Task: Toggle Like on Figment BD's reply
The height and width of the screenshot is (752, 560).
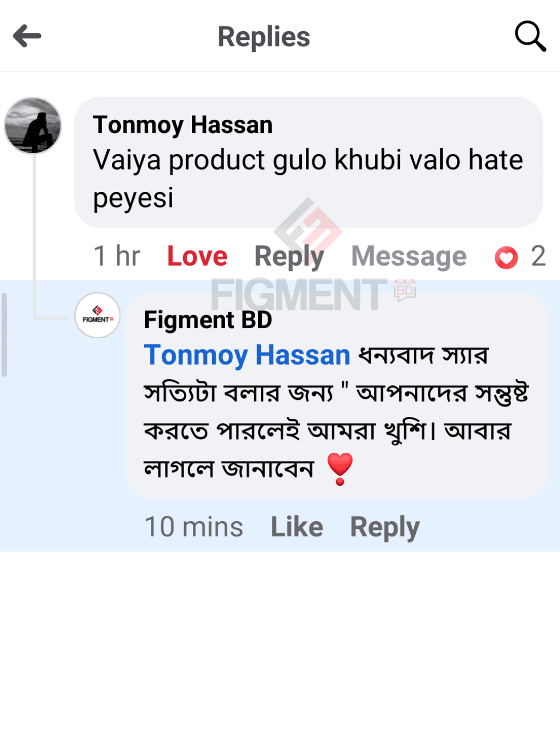Action: coord(297,527)
